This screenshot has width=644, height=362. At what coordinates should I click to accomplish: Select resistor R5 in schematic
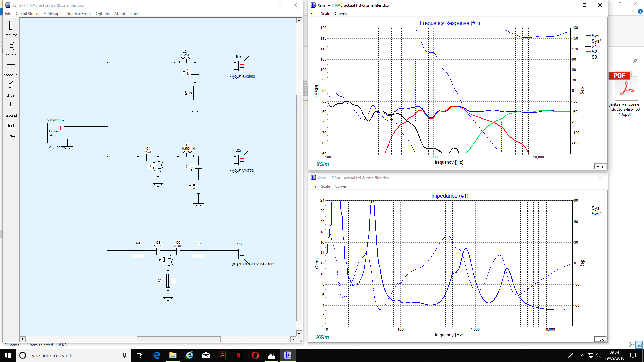pyautogui.click(x=168, y=281)
